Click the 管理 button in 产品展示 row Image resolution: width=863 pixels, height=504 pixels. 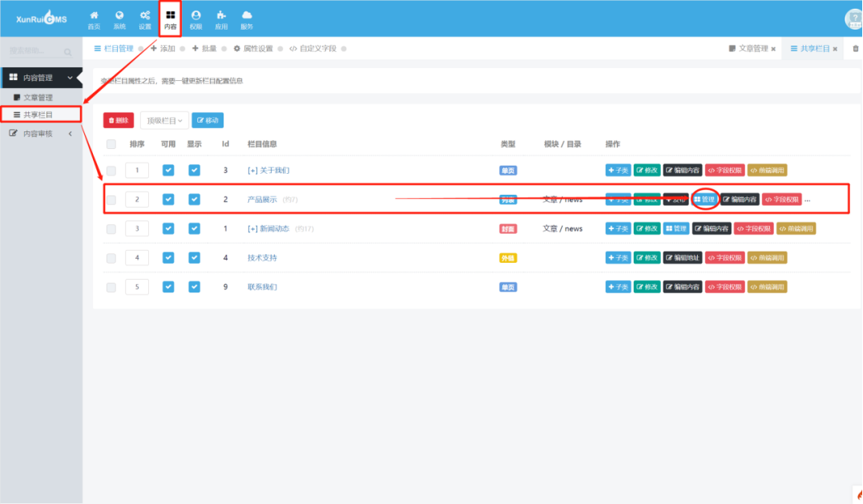(x=704, y=200)
